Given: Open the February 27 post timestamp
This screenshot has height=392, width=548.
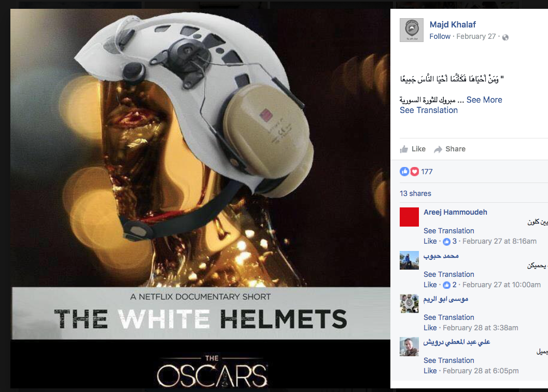Looking at the screenshot, I should pyautogui.click(x=476, y=36).
